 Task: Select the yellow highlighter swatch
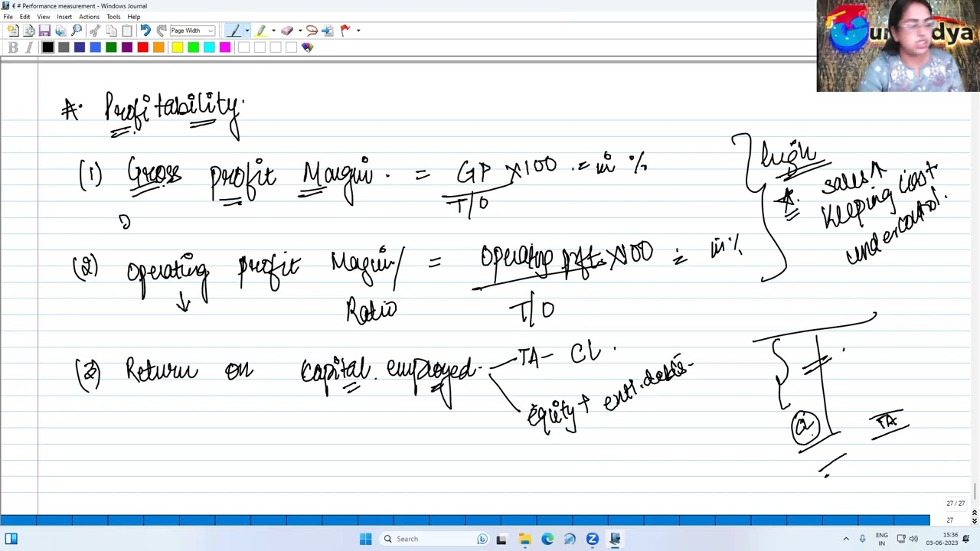point(177,47)
